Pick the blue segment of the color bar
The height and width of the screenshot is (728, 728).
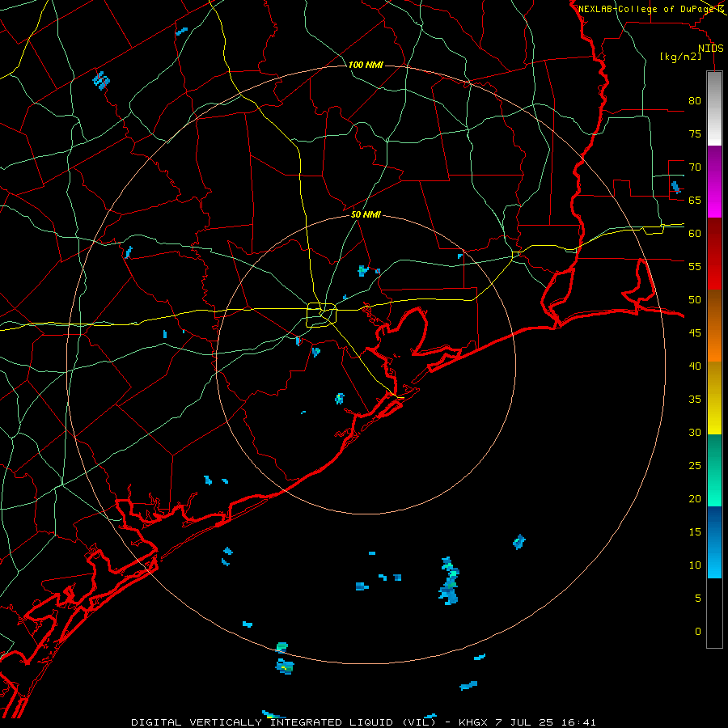(714, 542)
